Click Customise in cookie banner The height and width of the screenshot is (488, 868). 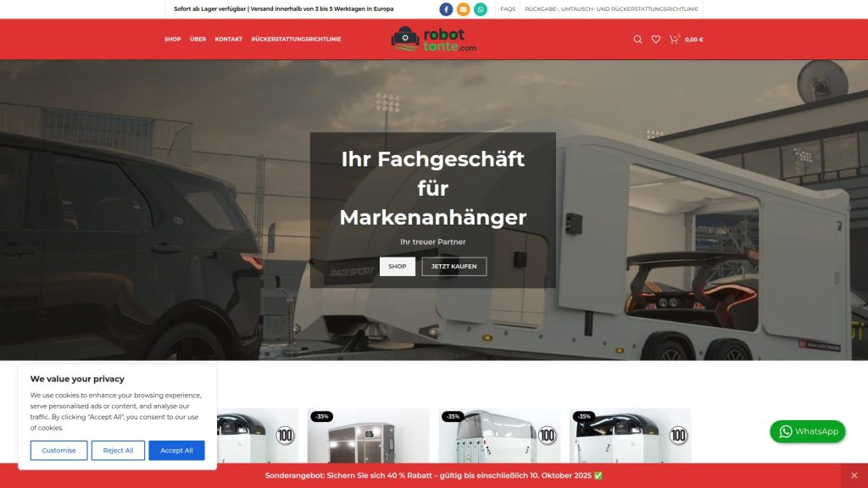coord(58,451)
